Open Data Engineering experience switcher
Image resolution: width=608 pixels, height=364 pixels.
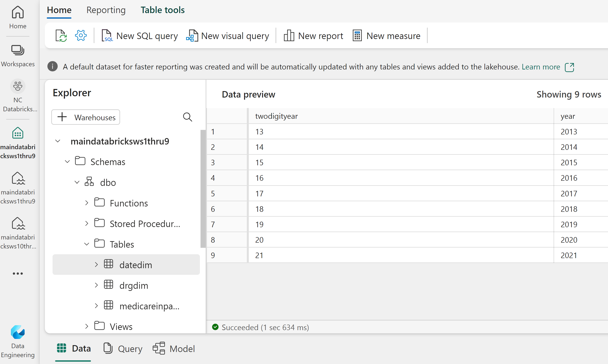coord(18,341)
